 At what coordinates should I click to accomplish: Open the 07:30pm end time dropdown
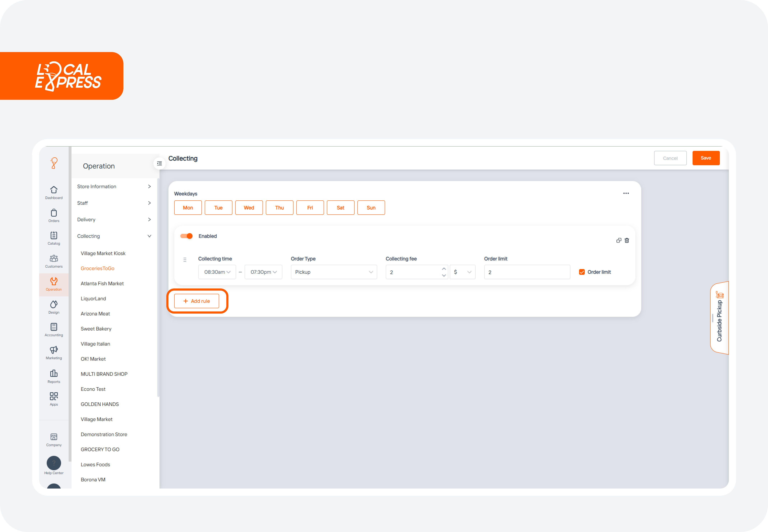263,272
